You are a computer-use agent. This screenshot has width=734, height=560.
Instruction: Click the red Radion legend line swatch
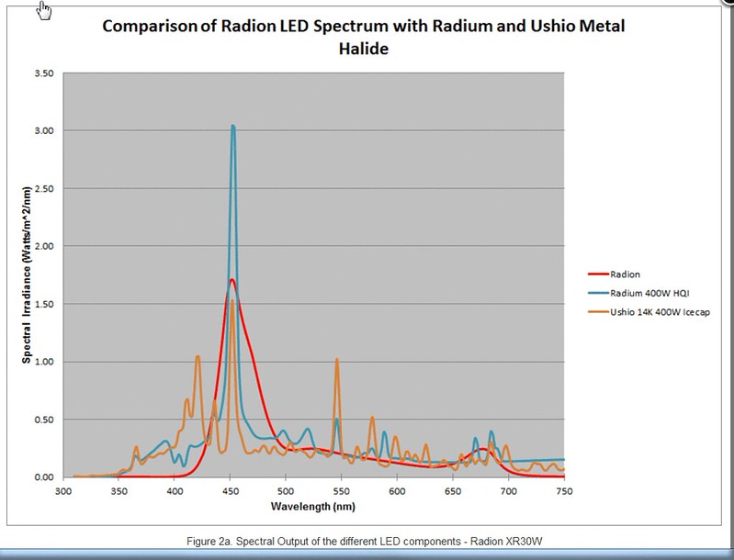(600, 274)
